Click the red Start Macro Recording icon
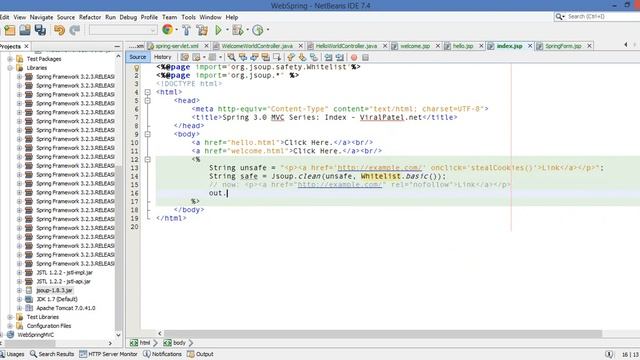 (354, 58)
